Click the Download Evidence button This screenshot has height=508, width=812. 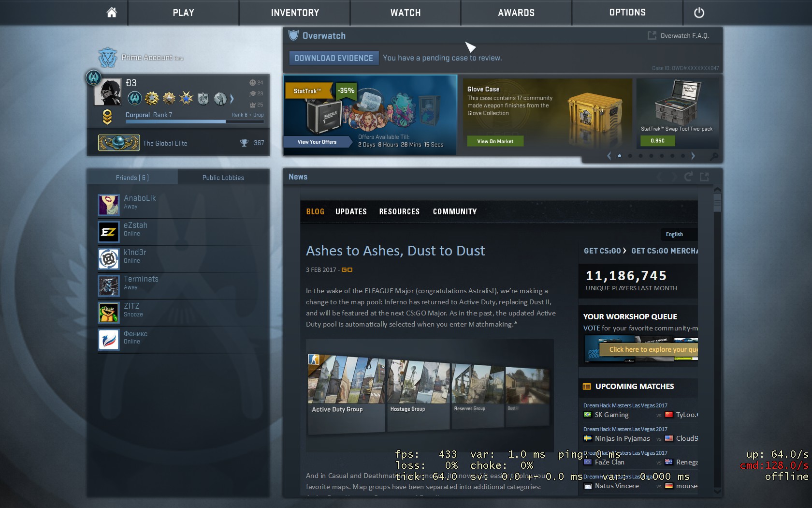coord(333,58)
